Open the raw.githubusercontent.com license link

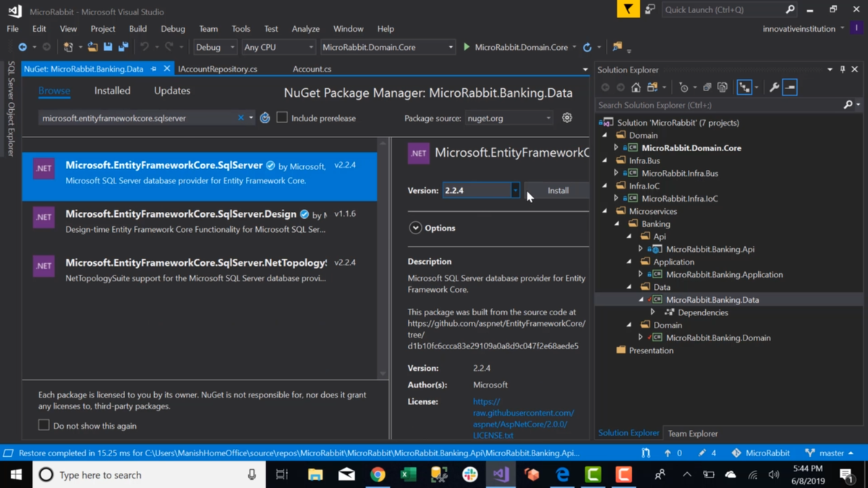523,419
